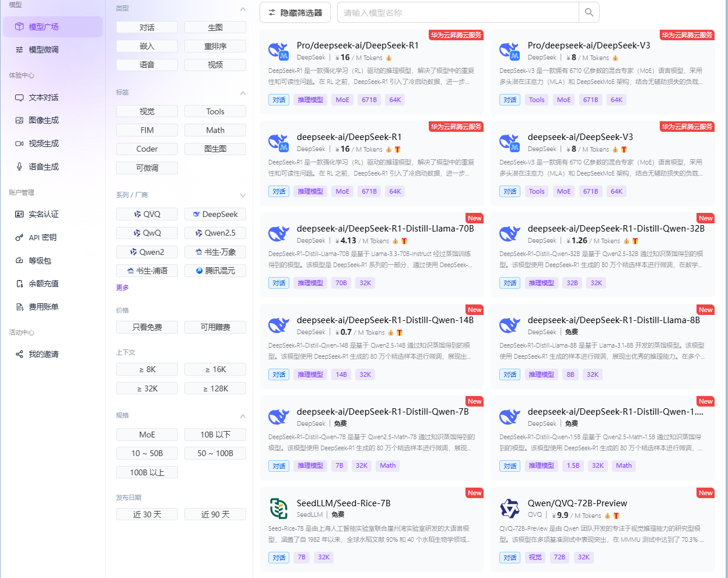Click the Math tag on DeepSeek-R1-Distill-Qwen-7B
728x578 pixels.
[388, 465]
